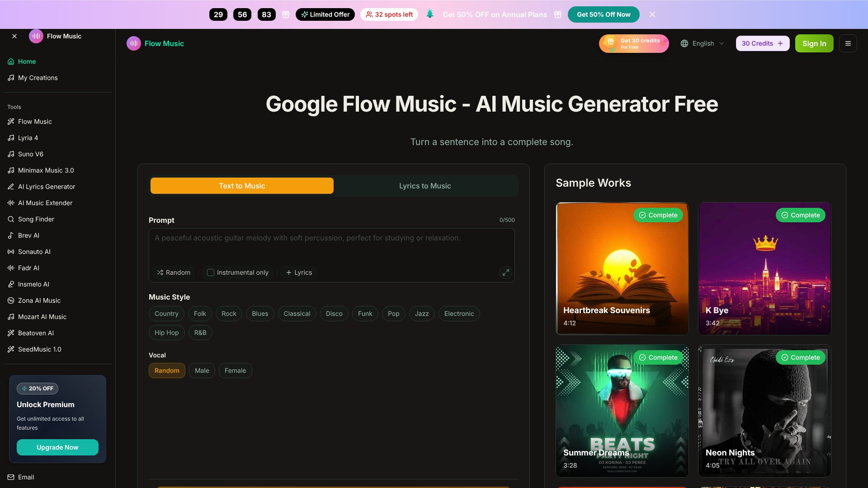Add lyrics with the + Lyrics button
Viewport: 868px width, 488px height.
[299, 272]
